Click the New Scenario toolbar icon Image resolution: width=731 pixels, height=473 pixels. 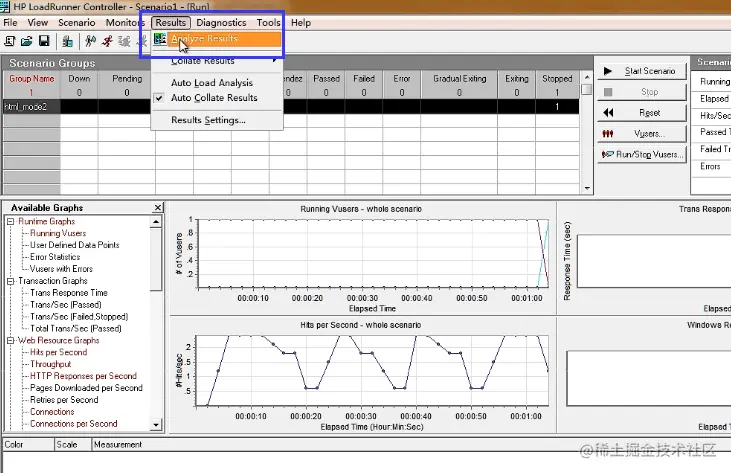click(x=10, y=41)
